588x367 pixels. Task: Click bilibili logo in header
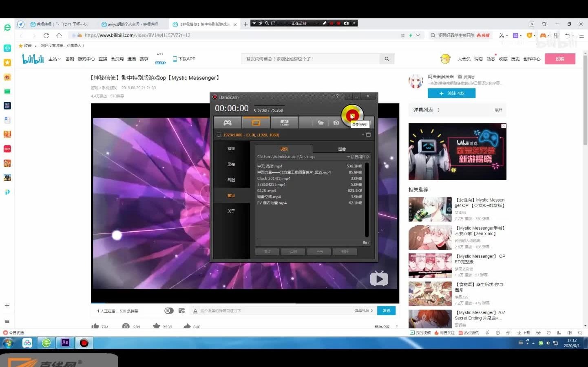33,59
